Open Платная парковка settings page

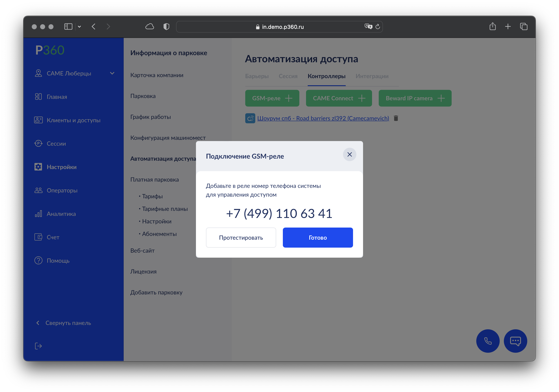point(154,179)
